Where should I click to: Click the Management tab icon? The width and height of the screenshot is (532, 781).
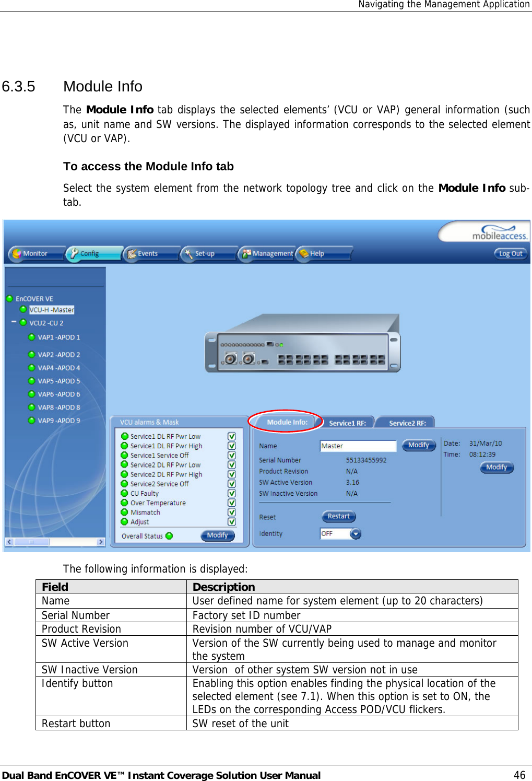(246, 253)
